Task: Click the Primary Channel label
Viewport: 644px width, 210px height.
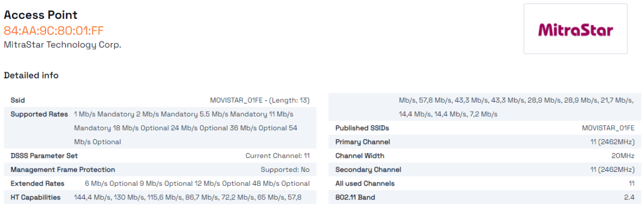Action: click(x=363, y=142)
